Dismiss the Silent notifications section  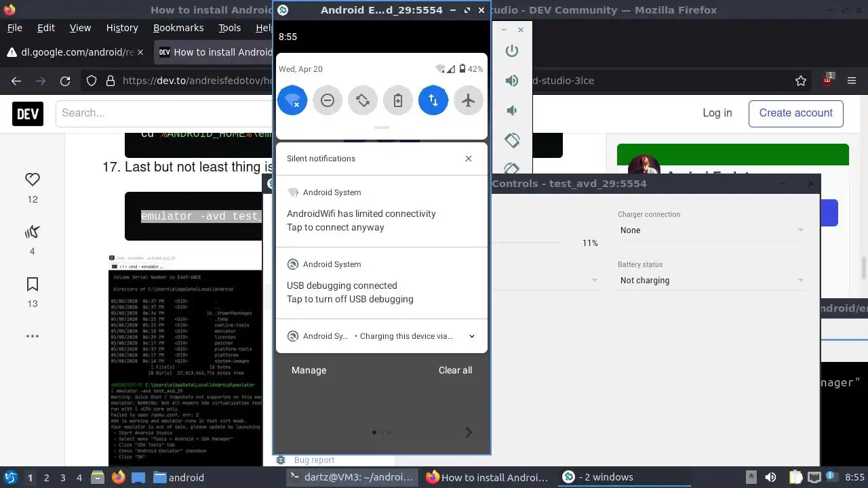coord(469,159)
